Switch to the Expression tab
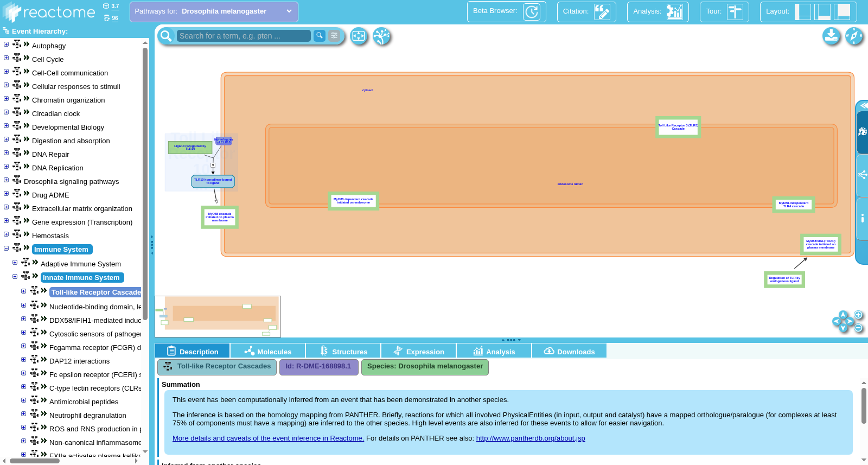The image size is (868, 465). (x=418, y=351)
